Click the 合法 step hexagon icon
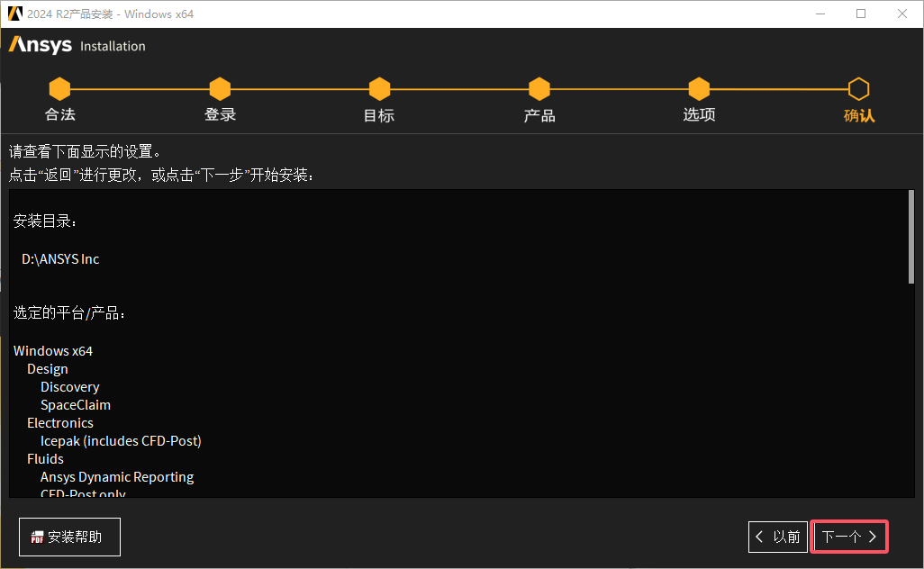Image resolution: width=924 pixels, height=569 pixels. pyautogui.click(x=59, y=88)
